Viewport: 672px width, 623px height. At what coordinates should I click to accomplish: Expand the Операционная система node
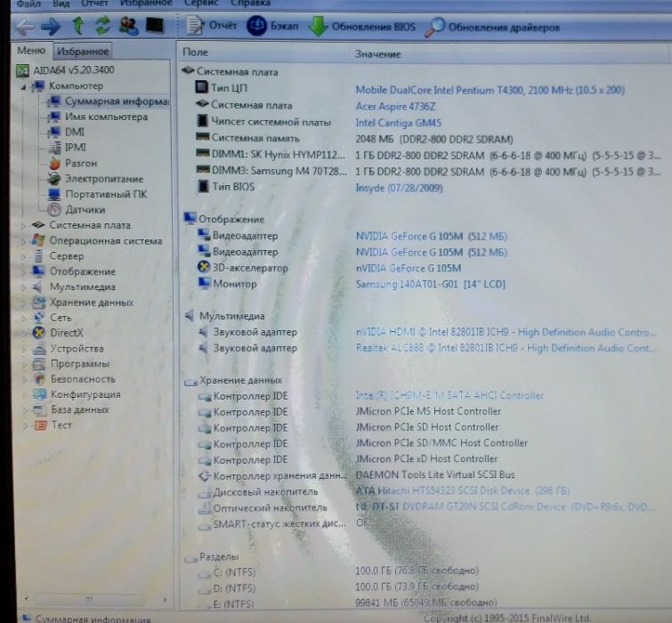point(24,241)
